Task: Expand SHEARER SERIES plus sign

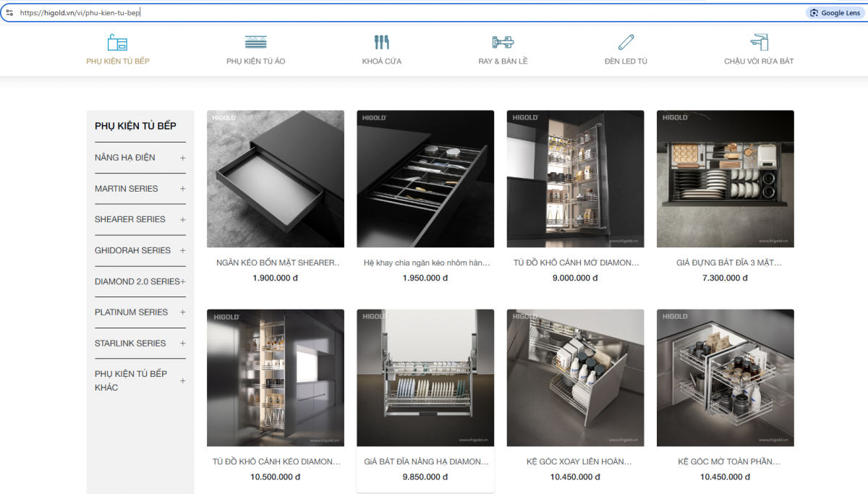Action: 183,219
